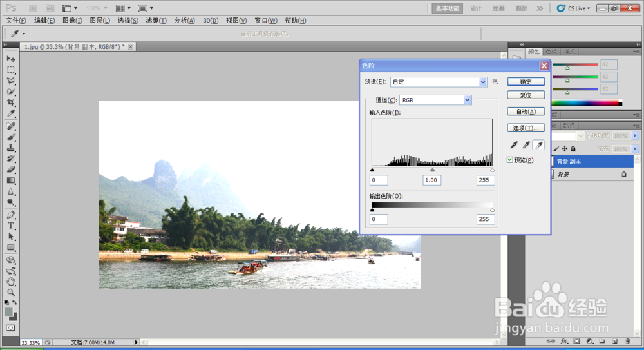This screenshot has height=350, width=644.
Task: Select the Brush tool
Action: point(11,137)
